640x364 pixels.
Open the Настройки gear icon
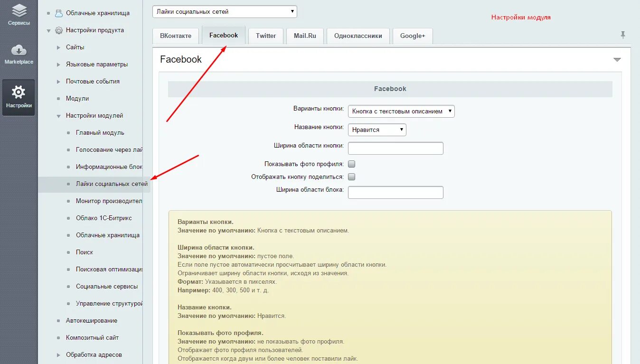coord(19,92)
